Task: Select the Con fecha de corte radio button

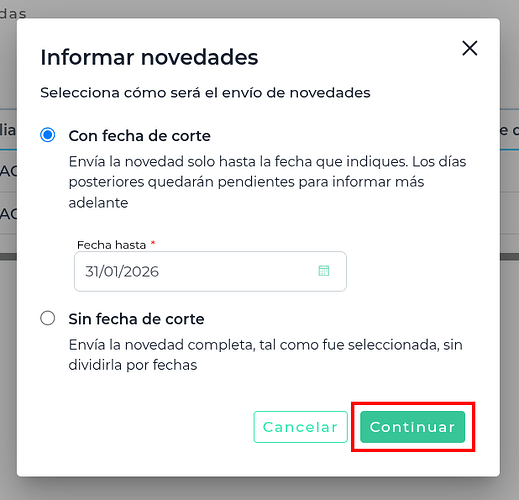Action: click(48, 135)
